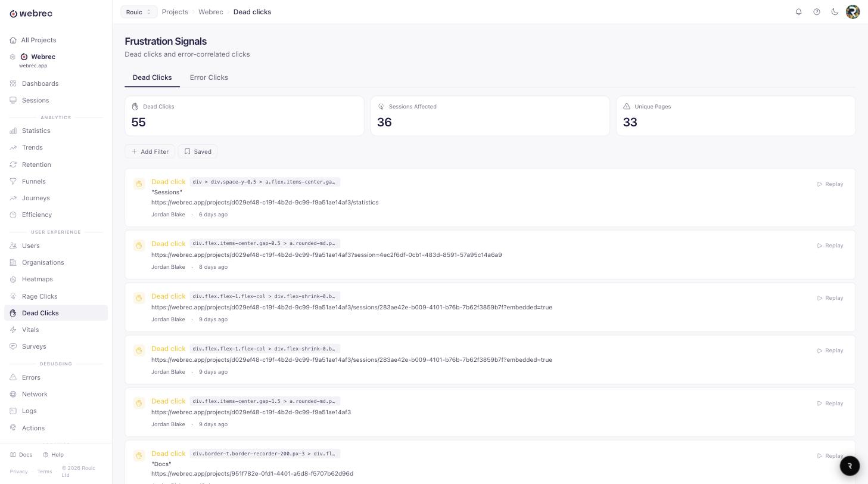The width and height of the screenshot is (868, 484).
Task: Click the statistics URL in first dead click
Action: (x=265, y=203)
